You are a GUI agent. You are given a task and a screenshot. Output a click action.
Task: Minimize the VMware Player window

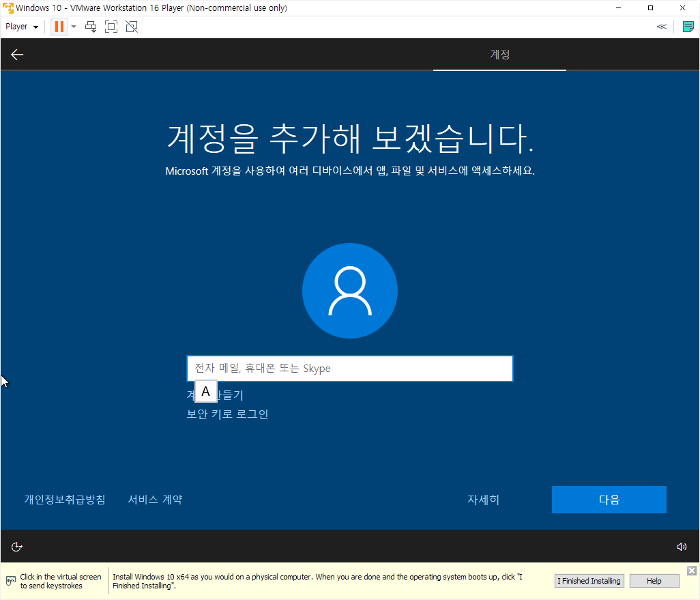(618, 8)
